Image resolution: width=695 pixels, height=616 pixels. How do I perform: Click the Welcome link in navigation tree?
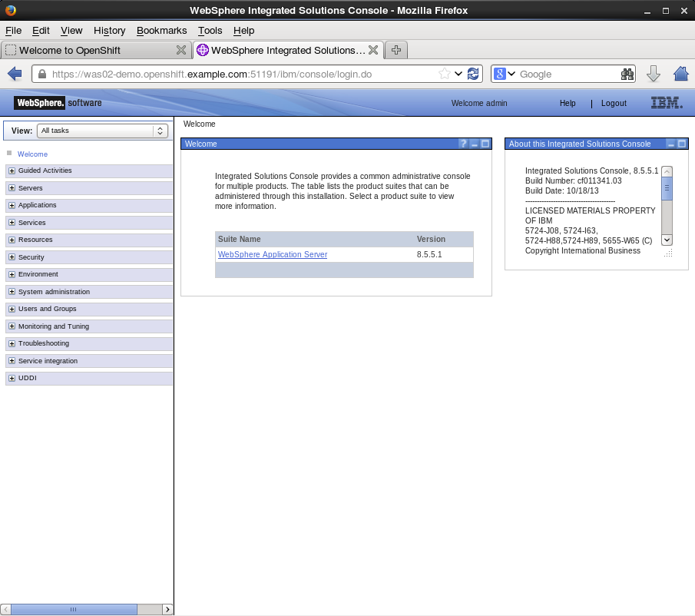tap(32, 154)
